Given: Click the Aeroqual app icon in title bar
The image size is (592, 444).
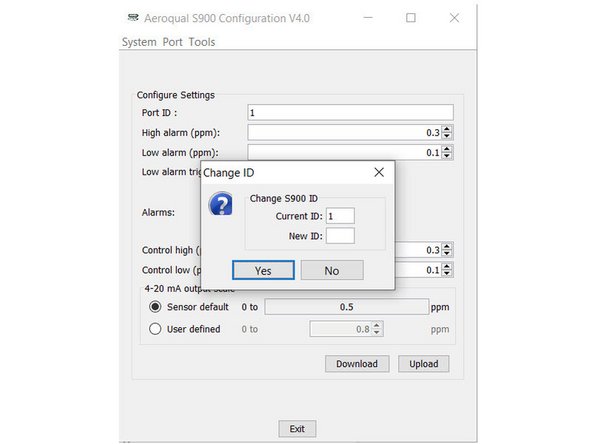Looking at the screenshot, I should pyautogui.click(x=133, y=18).
